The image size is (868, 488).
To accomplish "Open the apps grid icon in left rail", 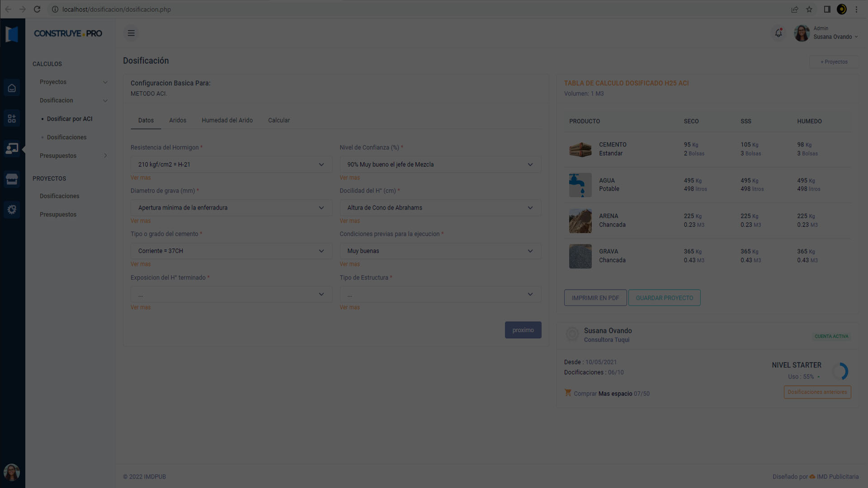I will click(12, 118).
